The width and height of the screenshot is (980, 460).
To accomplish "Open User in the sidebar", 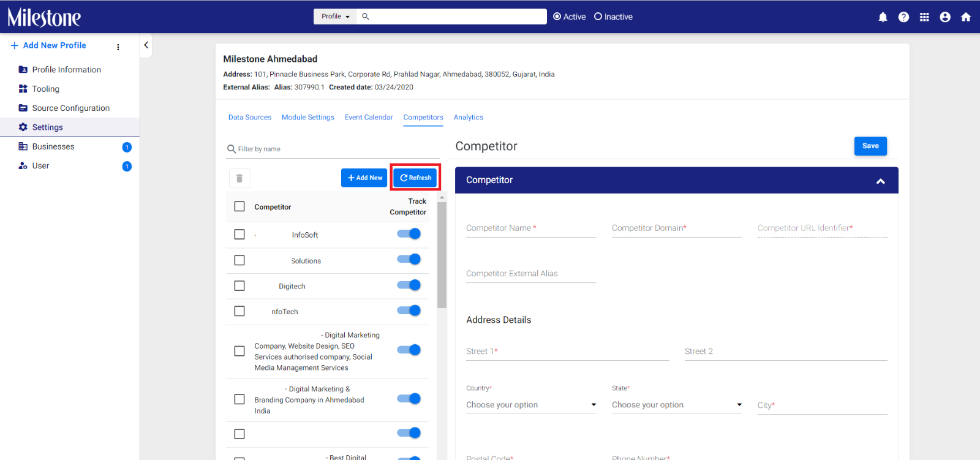I will [41, 165].
